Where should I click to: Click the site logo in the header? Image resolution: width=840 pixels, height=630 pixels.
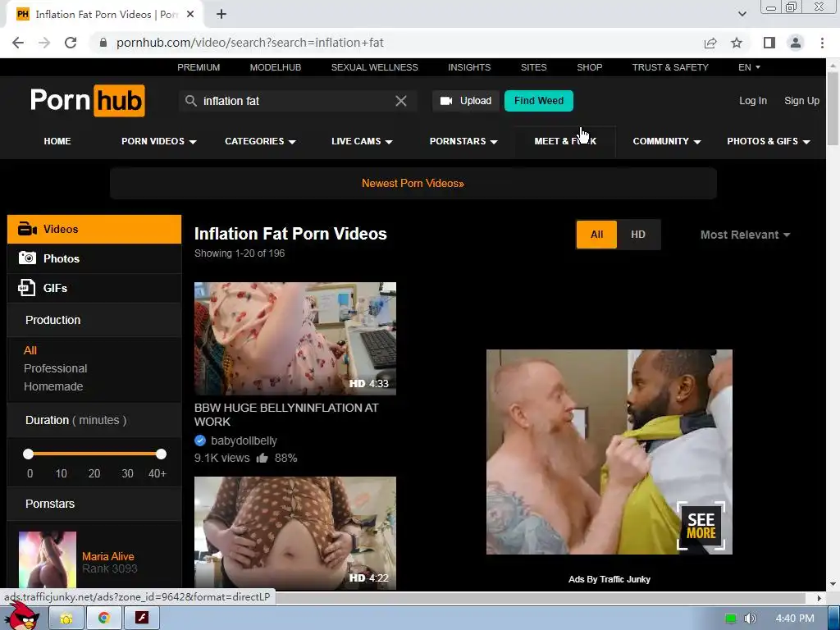click(87, 100)
